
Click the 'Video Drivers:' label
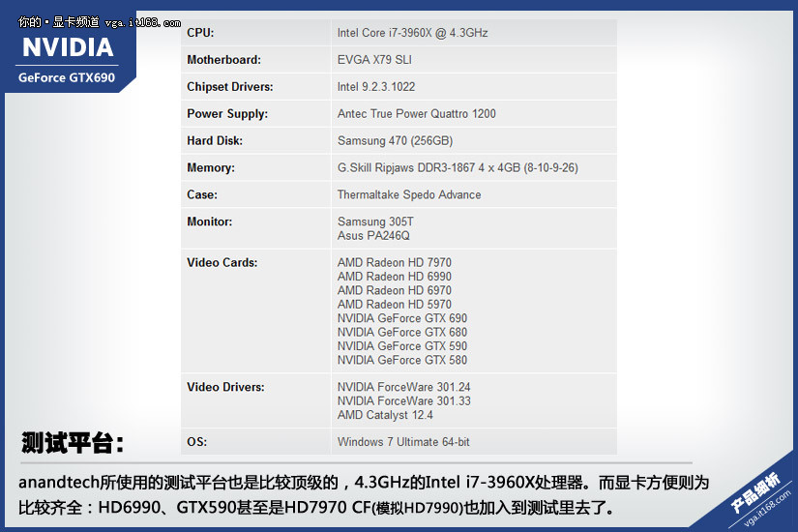225,387
